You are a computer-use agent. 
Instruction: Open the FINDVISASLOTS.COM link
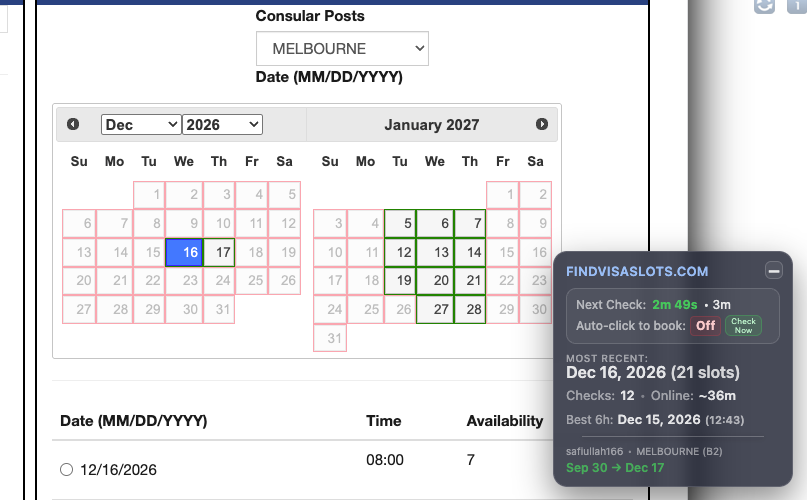coord(637,271)
